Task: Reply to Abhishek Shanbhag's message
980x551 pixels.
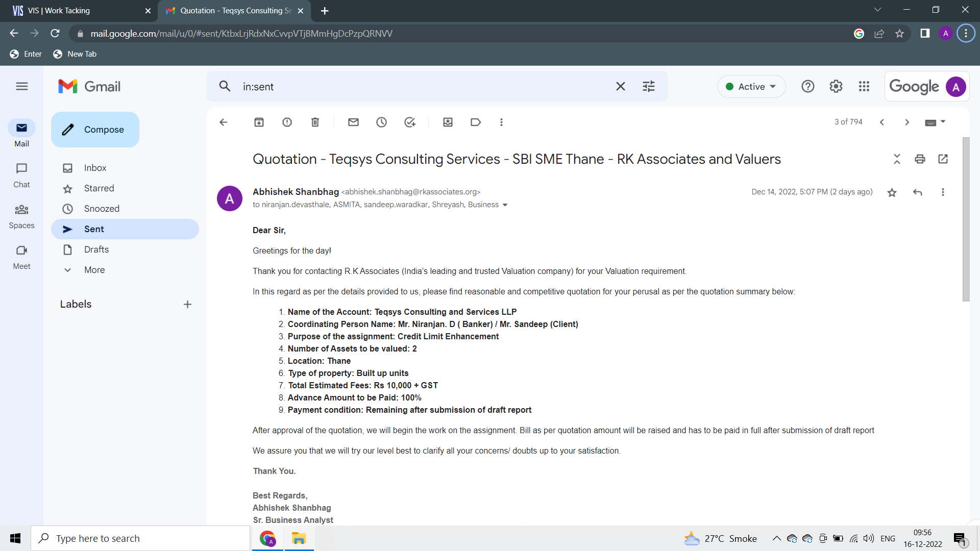Action: point(917,192)
